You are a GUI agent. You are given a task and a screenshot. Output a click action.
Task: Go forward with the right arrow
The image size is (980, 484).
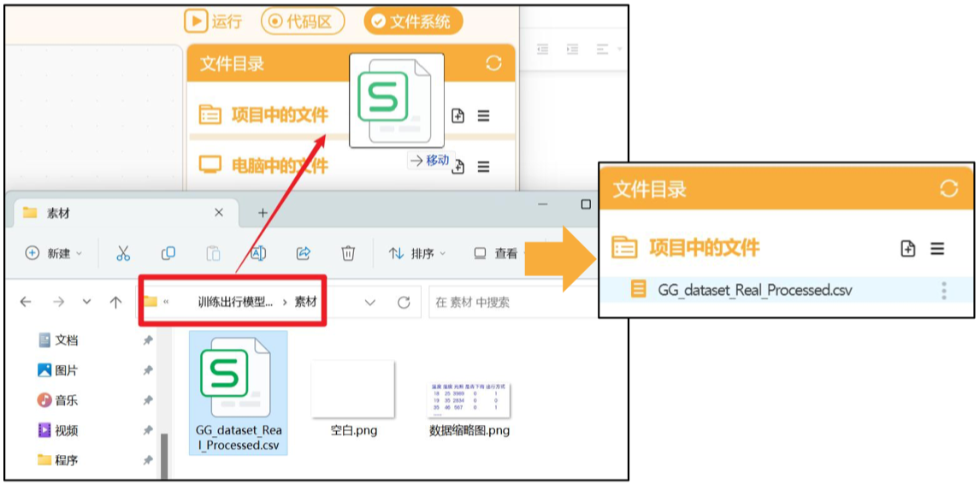pyautogui.click(x=59, y=302)
